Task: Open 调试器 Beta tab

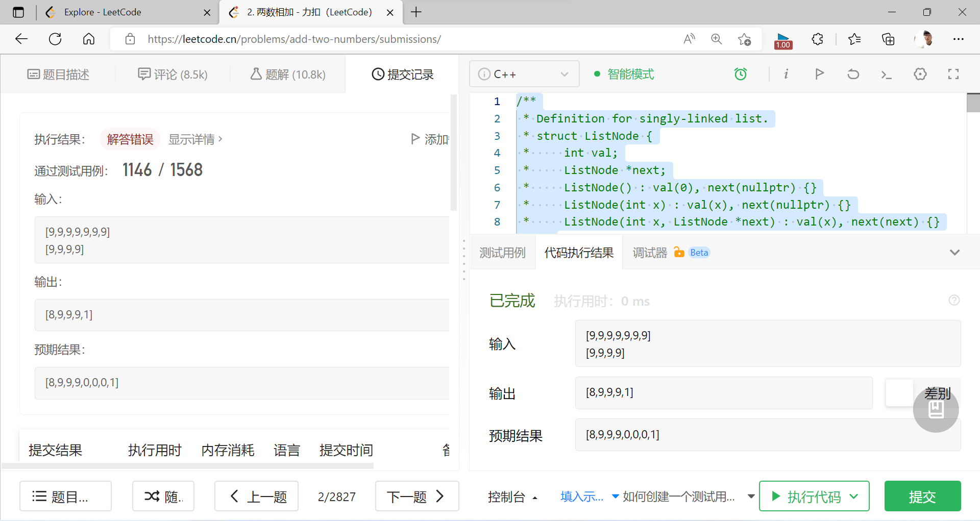Action: (671, 253)
